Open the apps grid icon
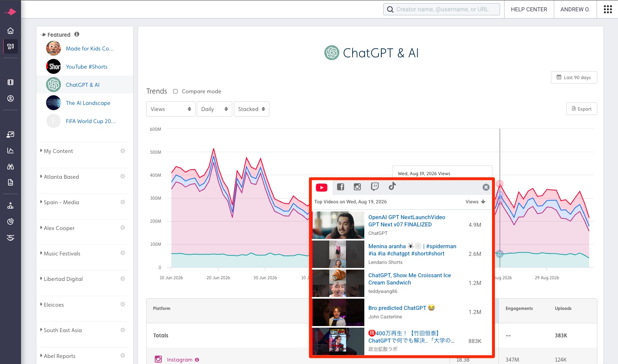618x364 pixels. coord(608,9)
